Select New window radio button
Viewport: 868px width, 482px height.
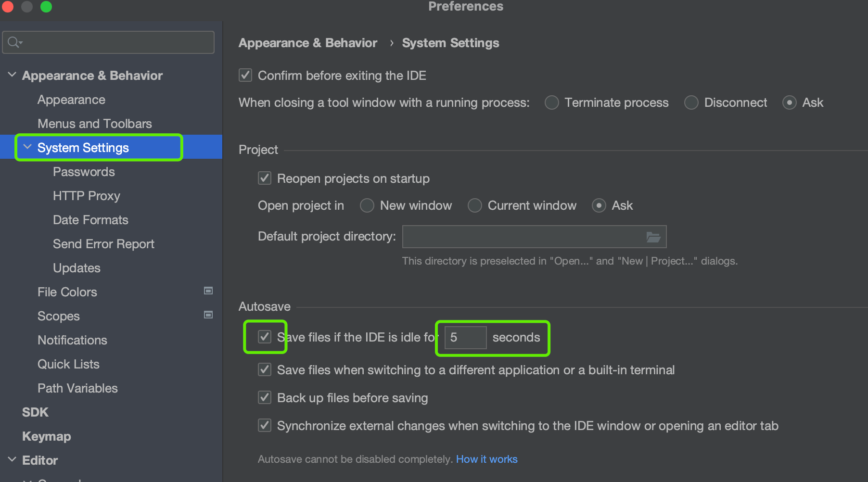367,205
